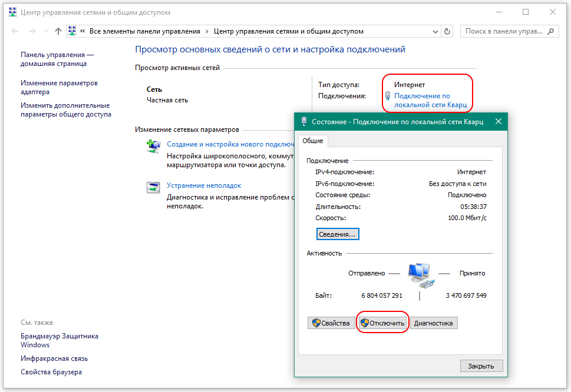Click the new connection setup icon
The image size is (571, 392).
click(x=154, y=146)
